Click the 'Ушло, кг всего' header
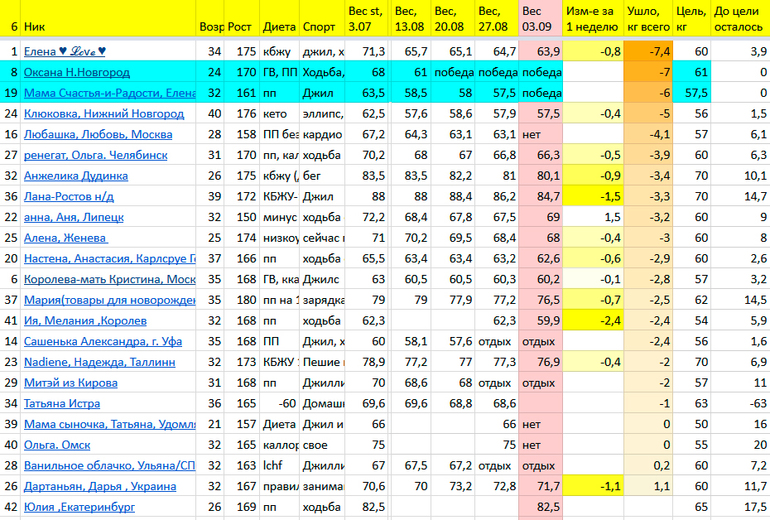Screen dimensions: 770x520 point(647,20)
